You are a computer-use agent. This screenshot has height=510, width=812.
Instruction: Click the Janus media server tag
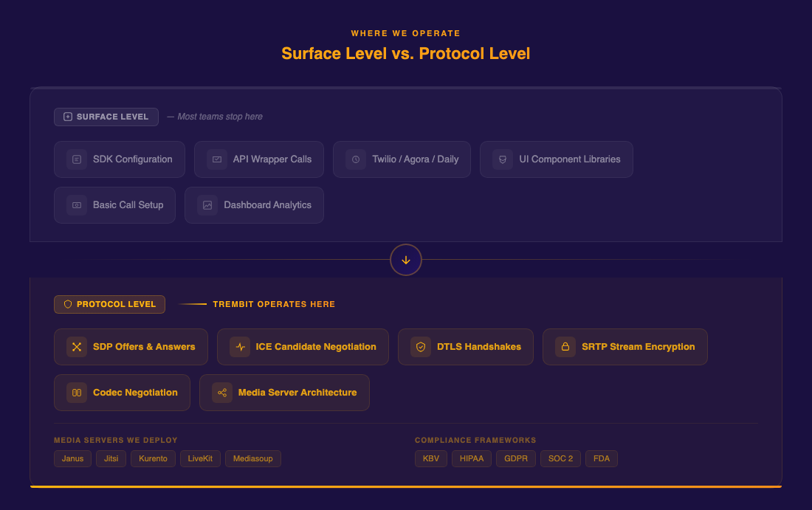click(72, 459)
